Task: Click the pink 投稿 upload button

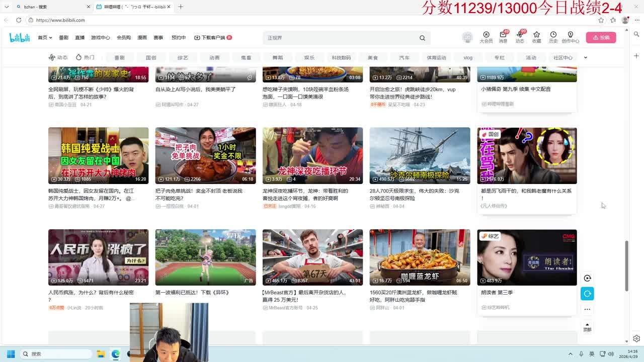Action: pyautogui.click(x=601, y=38)
